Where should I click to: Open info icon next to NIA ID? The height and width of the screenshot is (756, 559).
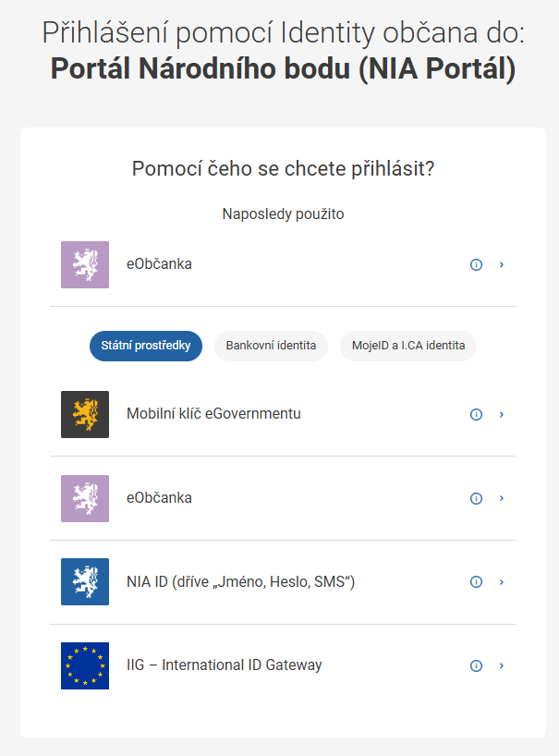[x=476, y=581]
